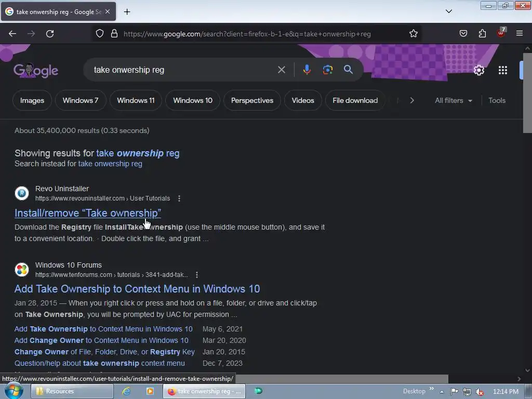This screenshot has height=399, width=532.
Task: Open the Google apps grid
Action: 503,70
